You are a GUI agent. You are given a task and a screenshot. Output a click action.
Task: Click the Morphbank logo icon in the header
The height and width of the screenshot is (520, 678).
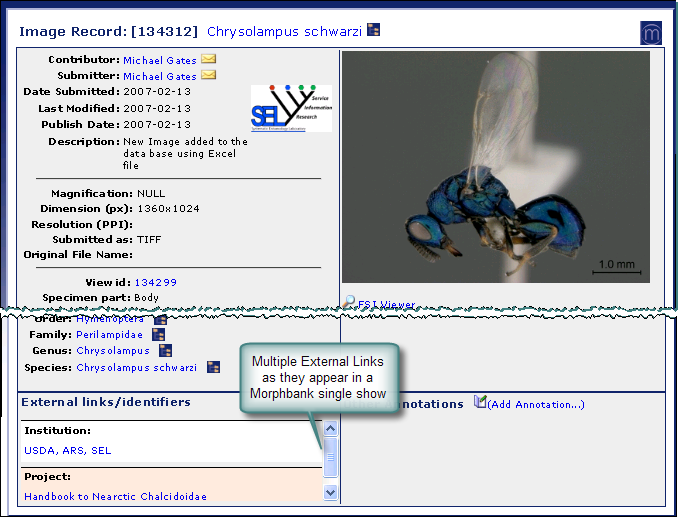coord(651,32)
